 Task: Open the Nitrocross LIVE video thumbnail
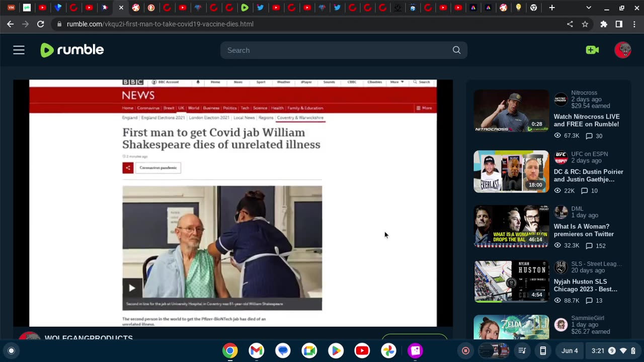[511, 111]
